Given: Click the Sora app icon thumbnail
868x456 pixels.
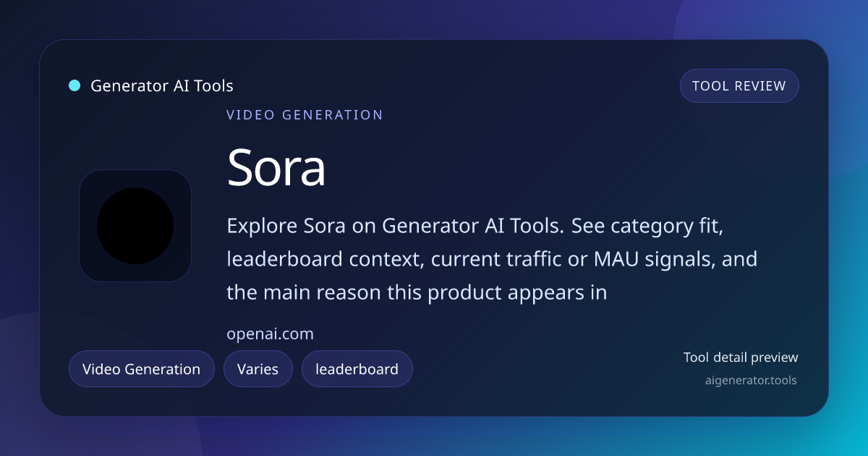Looking at the screenshot, I should (135, 226).
